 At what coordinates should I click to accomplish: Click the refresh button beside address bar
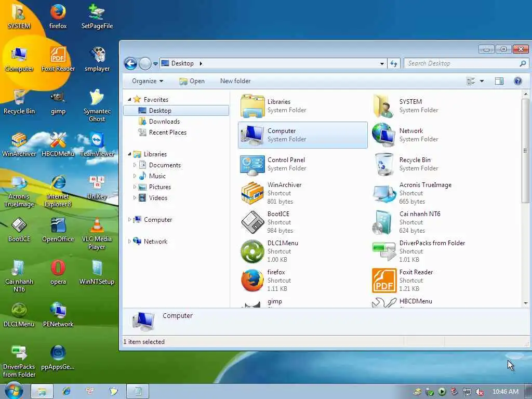click(x=394, y=63)
